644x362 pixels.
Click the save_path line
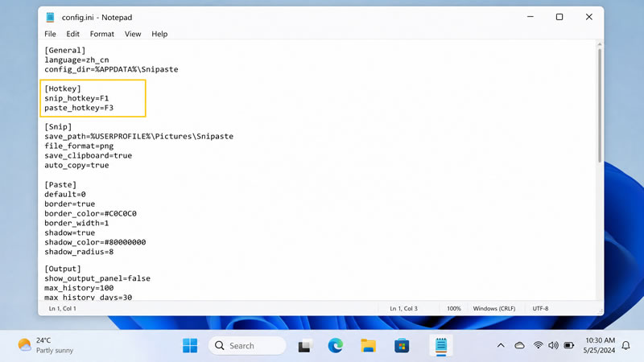[138, 136]
